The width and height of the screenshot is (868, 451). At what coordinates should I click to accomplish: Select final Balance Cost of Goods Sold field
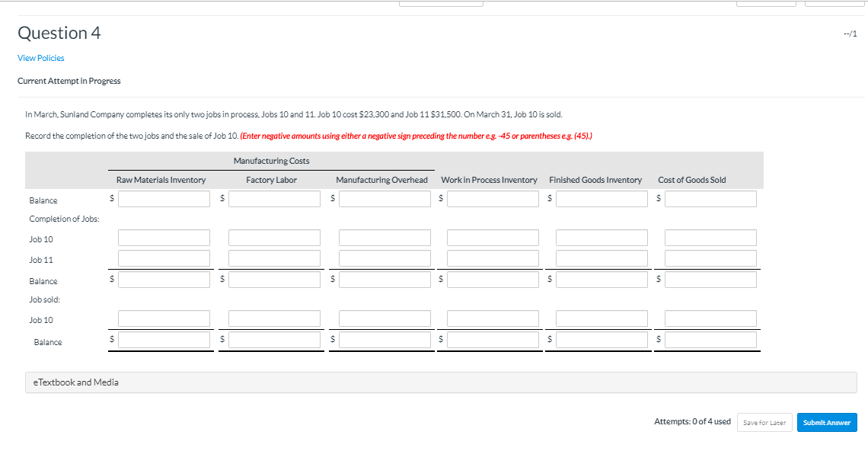tap(710, 340)
